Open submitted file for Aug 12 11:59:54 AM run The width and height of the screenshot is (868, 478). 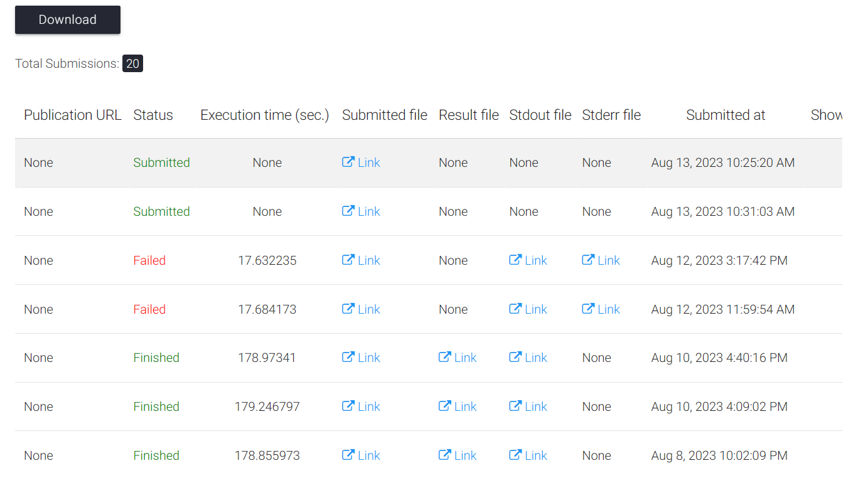tap(361, 309)
